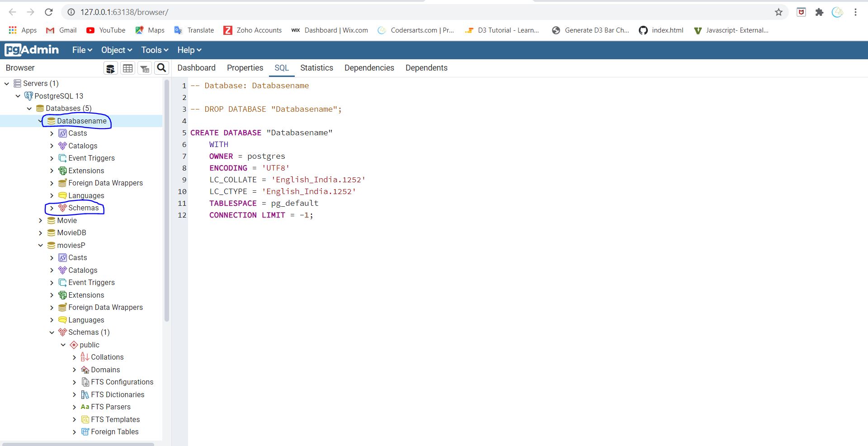Open the Dashboard | Wix.com bookmark
The image size is (868, 446).
[330, 30]
